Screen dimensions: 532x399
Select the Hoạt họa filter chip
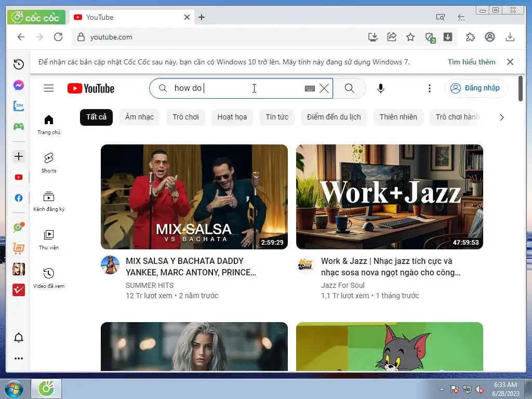[x=232, y=117]
